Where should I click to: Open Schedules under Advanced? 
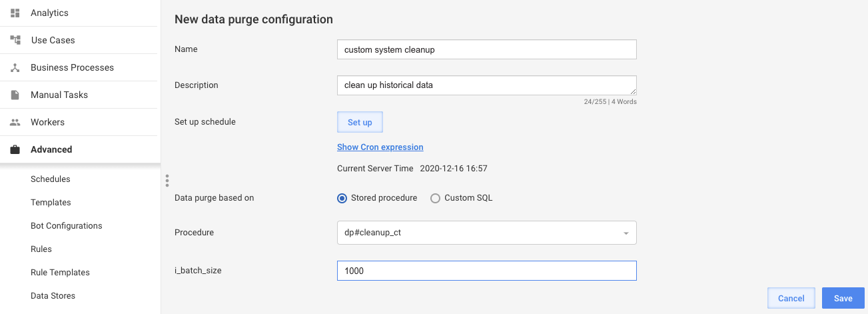tap(51, 179)
